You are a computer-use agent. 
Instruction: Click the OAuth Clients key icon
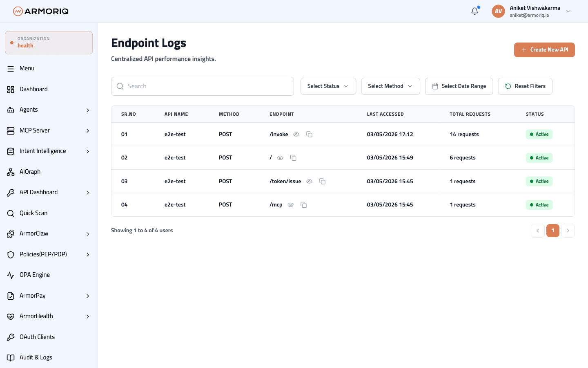point(11,337)
